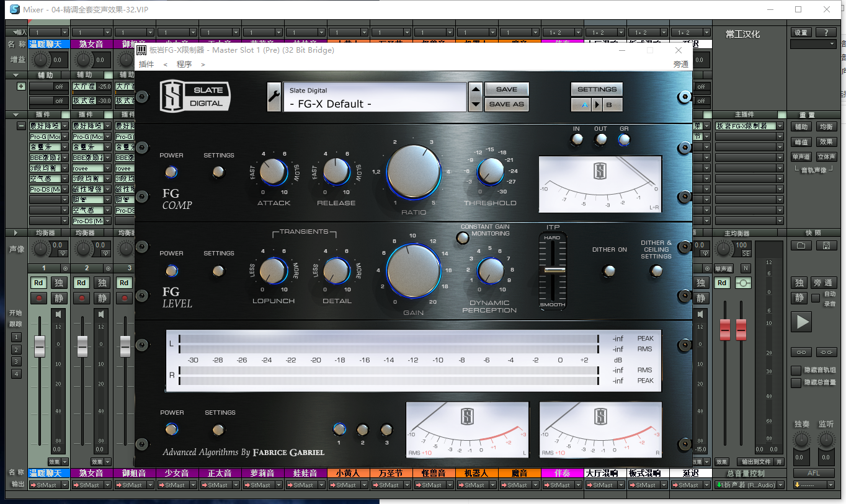Open the 程序 menu in plugin window
846x504 pixels.
point(184,64)
